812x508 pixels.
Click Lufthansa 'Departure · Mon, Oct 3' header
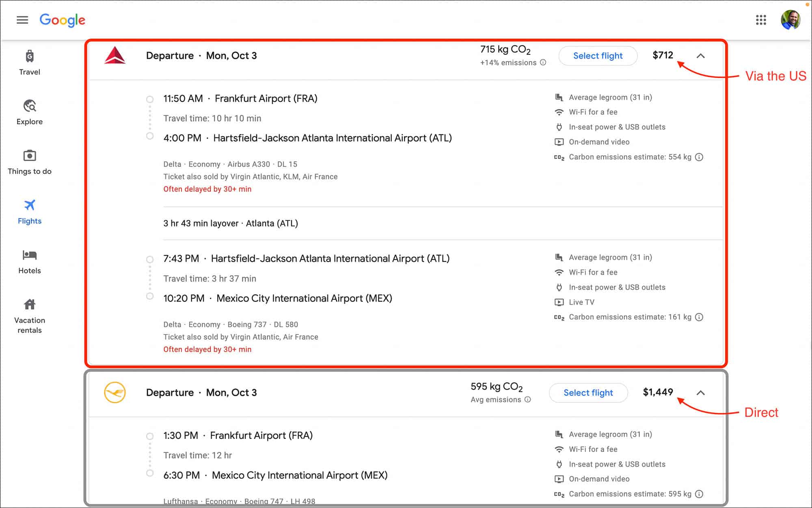(201, 393)
